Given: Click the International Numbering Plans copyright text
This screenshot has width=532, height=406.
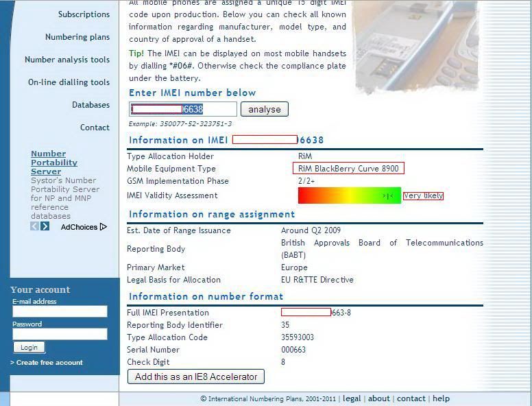Looking at the screenshot, I should (x=268, y=399).
